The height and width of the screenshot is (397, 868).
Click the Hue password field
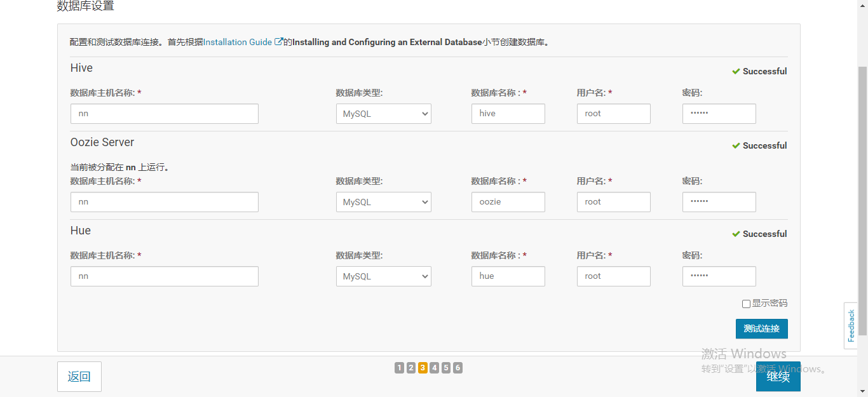point(719,276)
